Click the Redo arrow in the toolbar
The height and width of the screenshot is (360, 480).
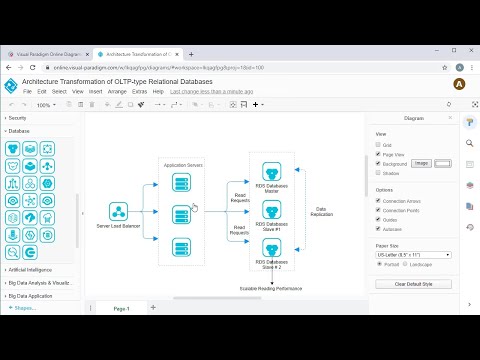(24, 105)
